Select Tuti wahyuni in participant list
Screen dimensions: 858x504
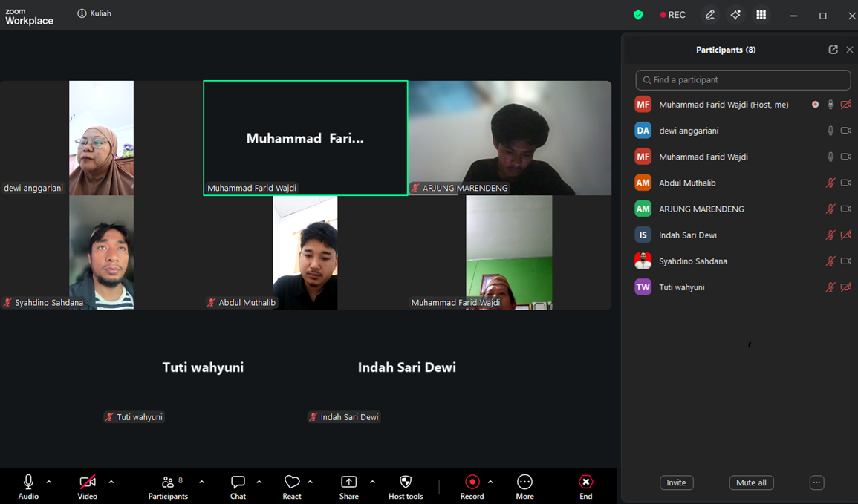pyautogui.click(x=743, y=287)
